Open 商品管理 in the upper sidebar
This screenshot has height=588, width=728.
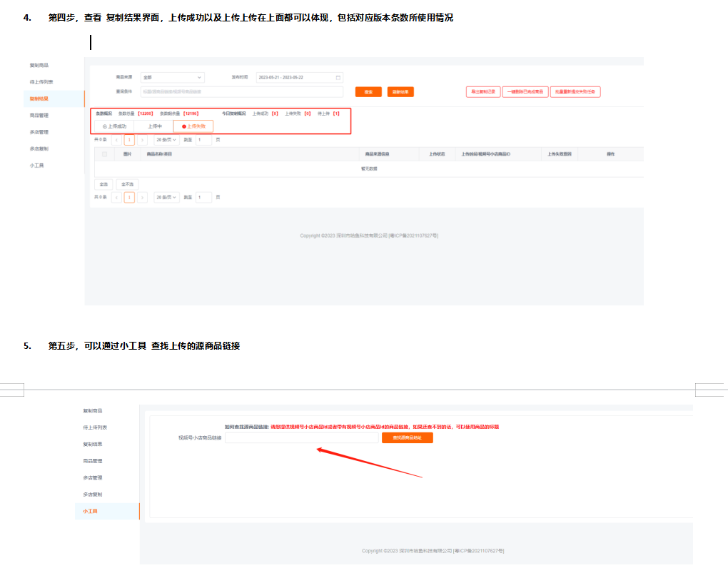pos(39,115)
